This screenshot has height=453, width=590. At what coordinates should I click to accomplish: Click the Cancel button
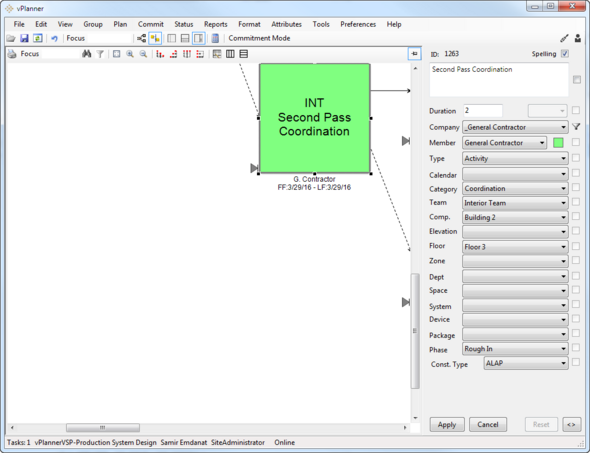[488, 425]
